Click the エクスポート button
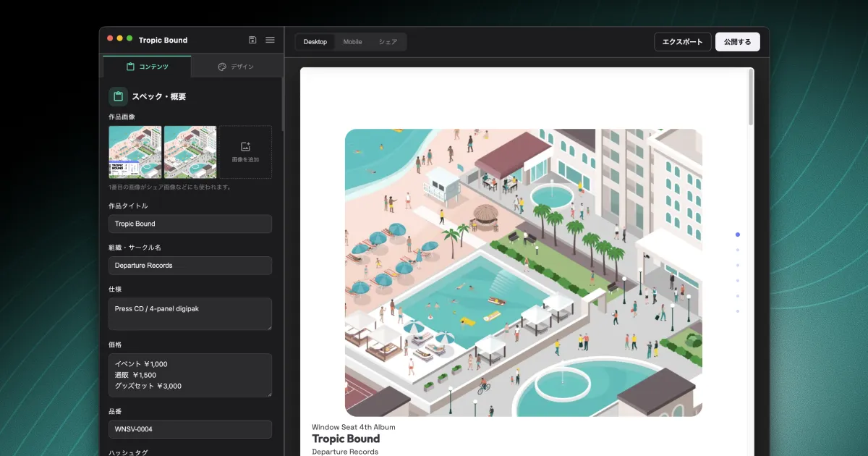 [x=683, y=42]
